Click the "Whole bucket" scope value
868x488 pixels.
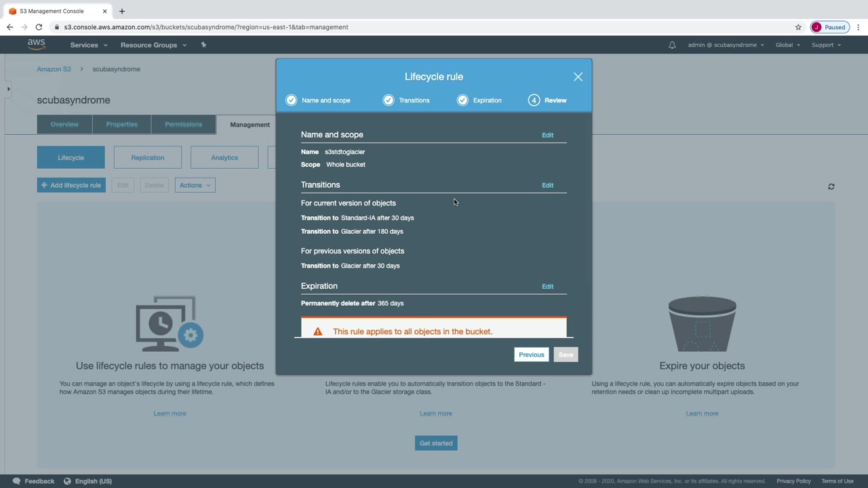[x=346, y=165]
